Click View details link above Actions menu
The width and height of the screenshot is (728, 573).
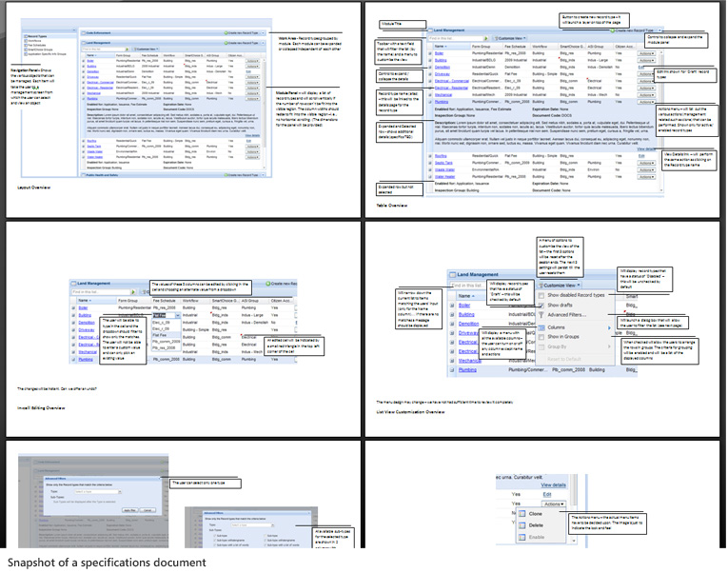553,485
